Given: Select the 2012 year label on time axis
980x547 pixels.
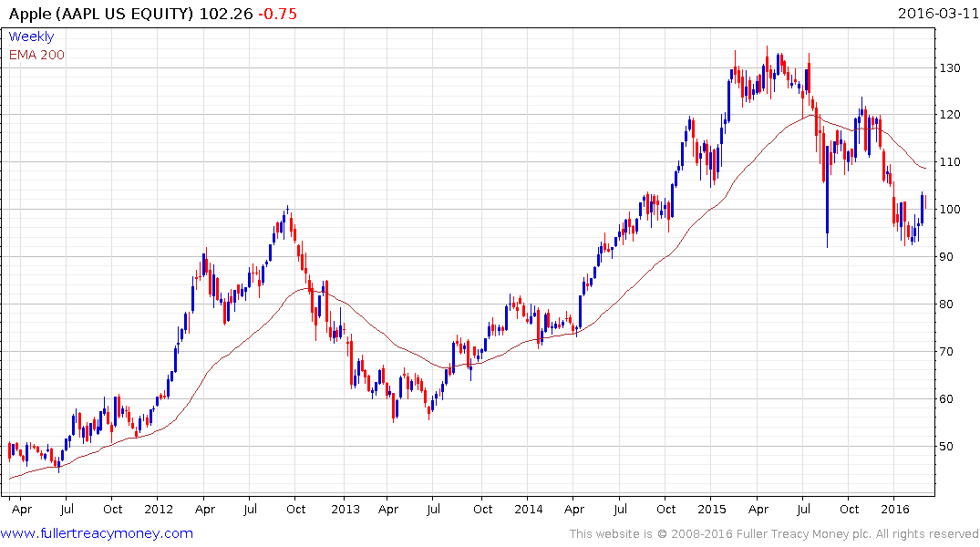Looking at the screenshot, I should (x=159, y=509).
